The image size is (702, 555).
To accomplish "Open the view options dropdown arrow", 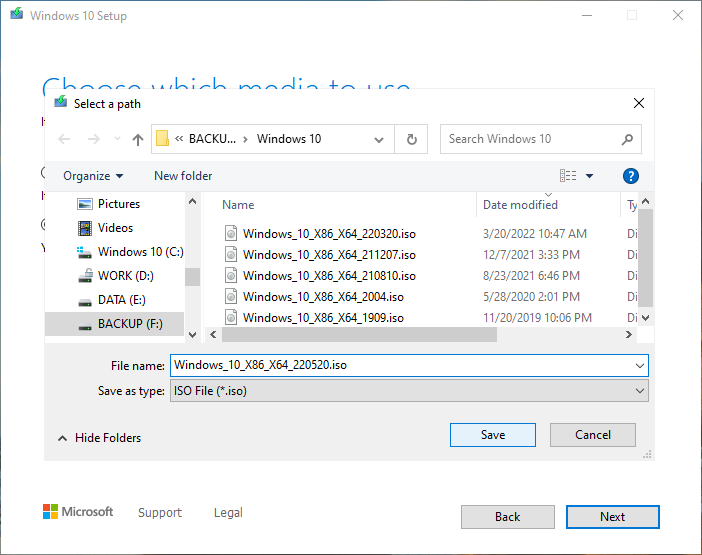I will 590,176.
